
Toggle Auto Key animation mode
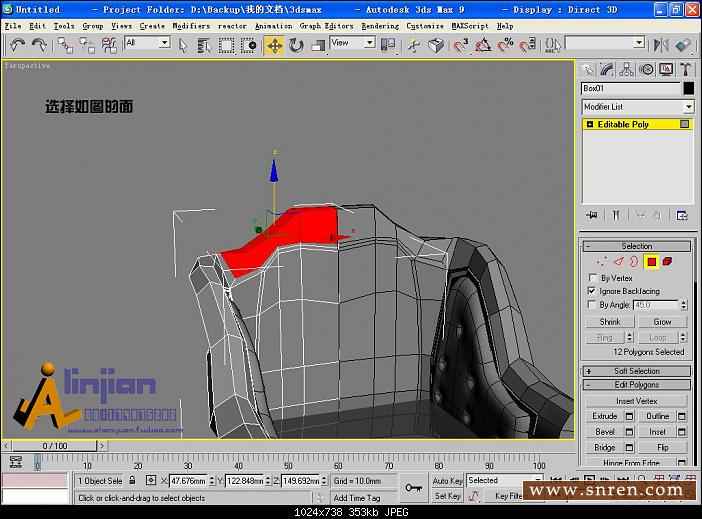(447, 480)
